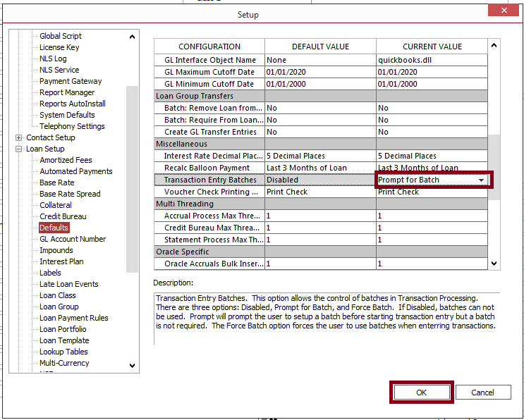Cancel the Setup dialog
The height and width of the screenshot is (420, 524).
[483, 393]
